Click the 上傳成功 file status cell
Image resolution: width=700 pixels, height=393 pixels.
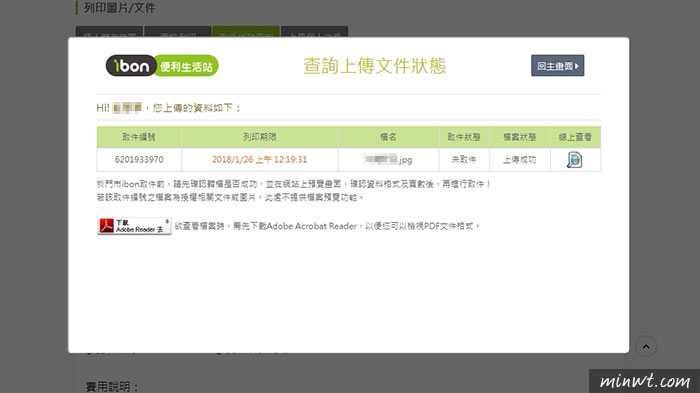(520, 159)
